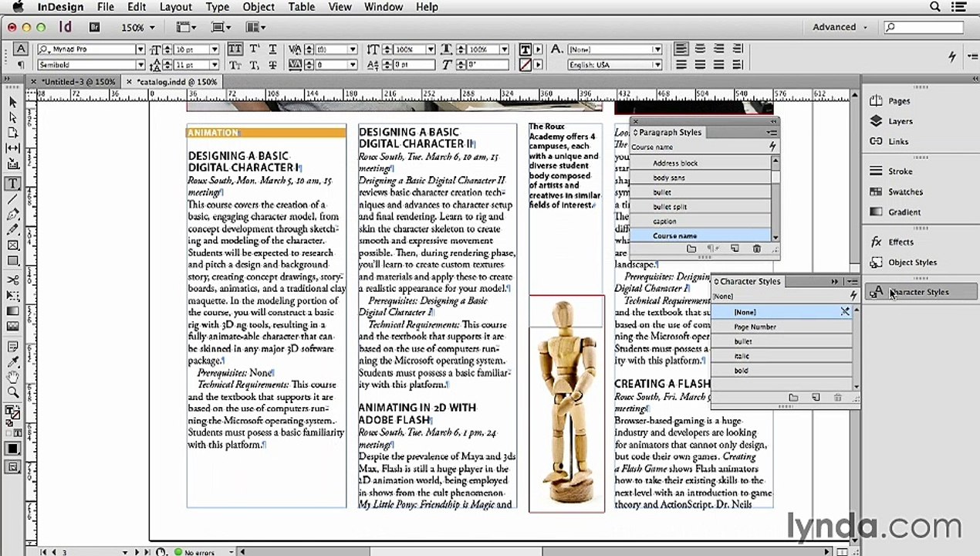
Task: Select the Zoom tool
Action: (x=13, y=392)
